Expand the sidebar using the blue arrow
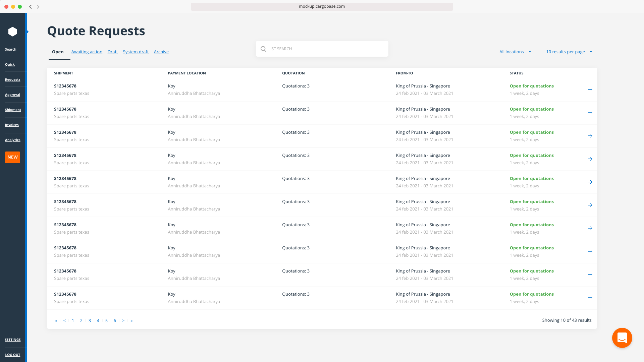The image size is (644, 362). [x=27, y=31]
